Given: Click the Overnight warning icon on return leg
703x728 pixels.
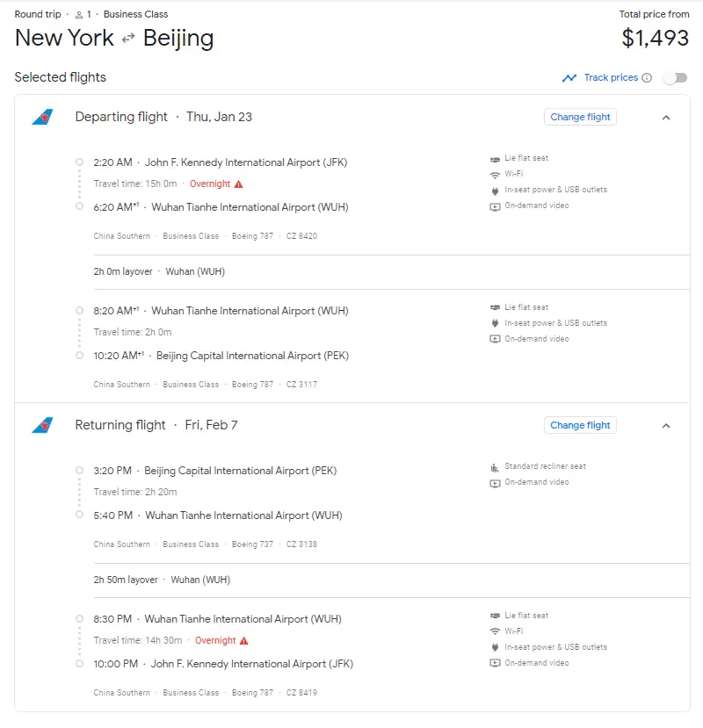Looking at the screenshot, I should click(243, 641).
